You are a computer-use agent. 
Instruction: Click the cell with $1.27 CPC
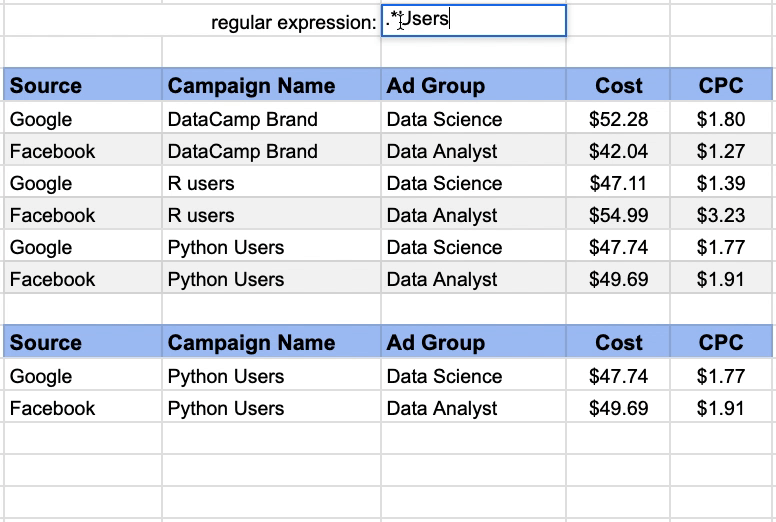pyautogui.click(x=721, y=151)
